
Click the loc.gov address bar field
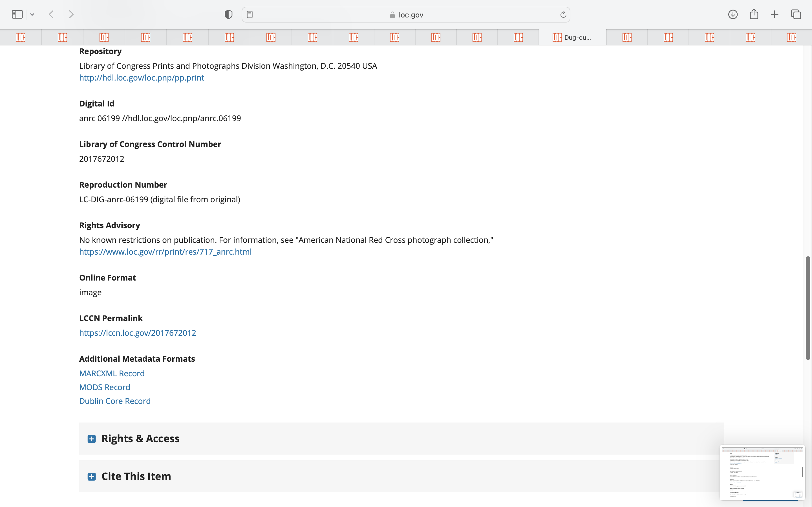pos(406,15)
